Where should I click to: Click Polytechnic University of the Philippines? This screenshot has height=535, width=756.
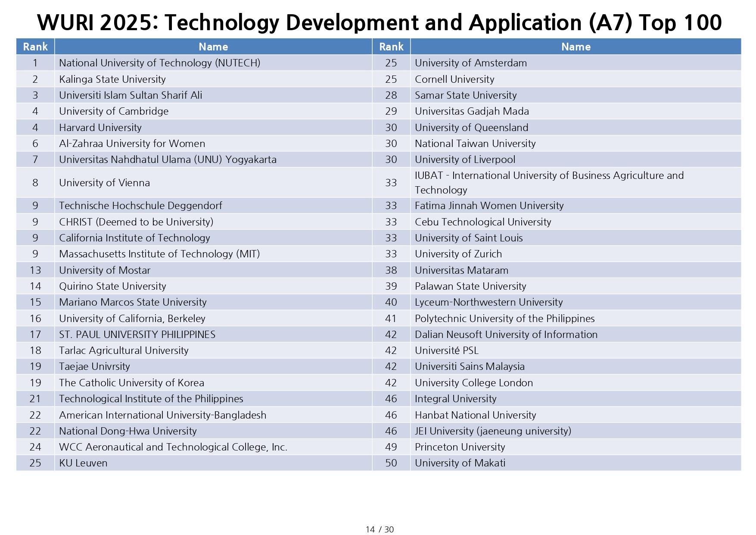point(505,319)
